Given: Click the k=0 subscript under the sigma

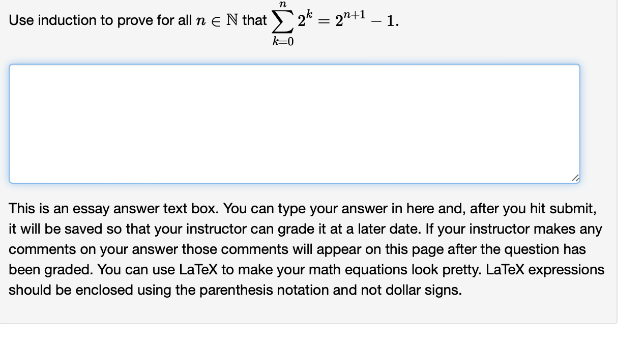Looking at the screenshot, I should coord(283,41).
